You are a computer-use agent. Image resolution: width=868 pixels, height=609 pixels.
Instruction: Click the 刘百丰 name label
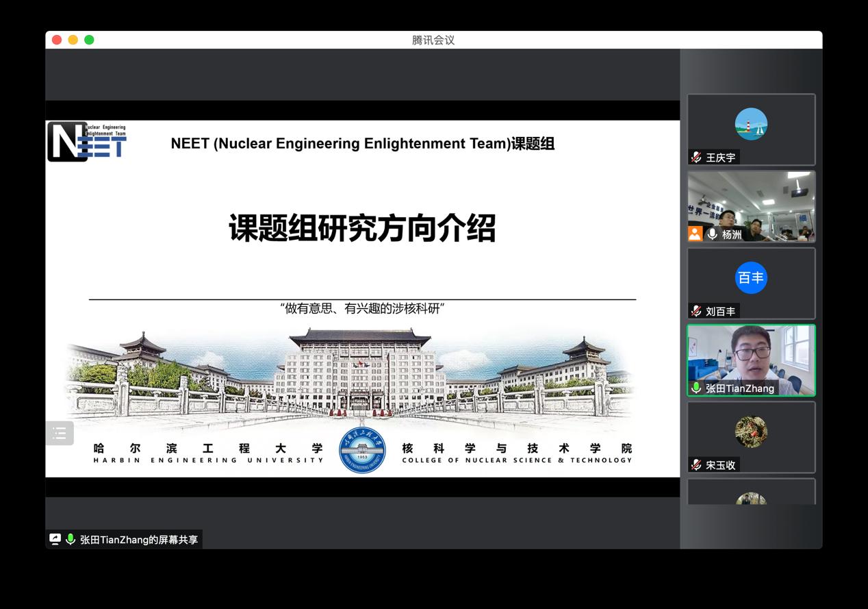pos(721,311)
